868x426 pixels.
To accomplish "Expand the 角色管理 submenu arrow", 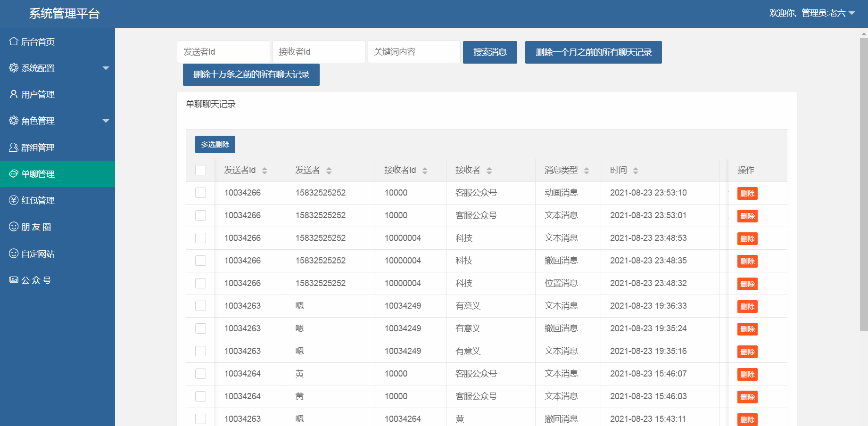I will pos(106,121).
